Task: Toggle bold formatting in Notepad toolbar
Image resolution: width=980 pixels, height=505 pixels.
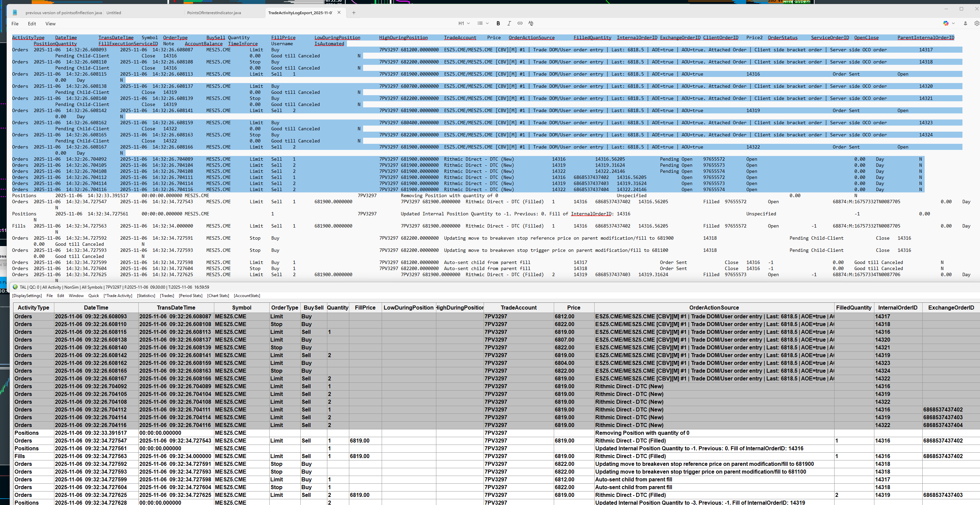Action: click(498, 23)
